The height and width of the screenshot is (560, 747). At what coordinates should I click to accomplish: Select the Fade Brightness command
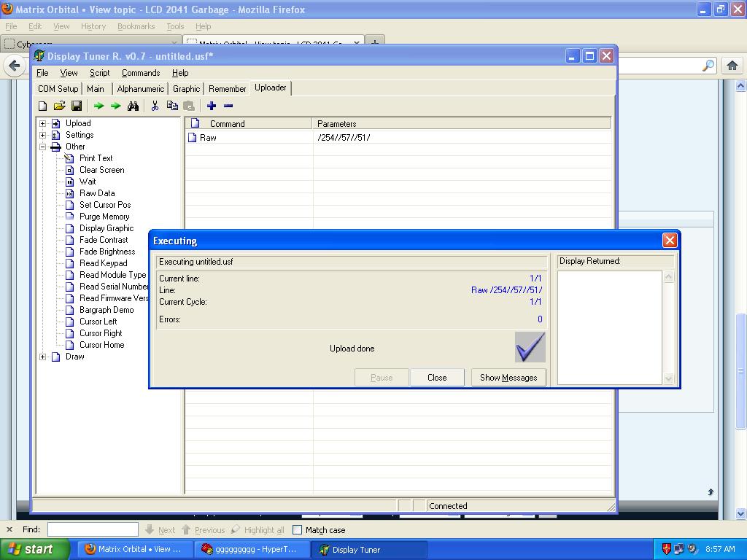coord(107,252)
